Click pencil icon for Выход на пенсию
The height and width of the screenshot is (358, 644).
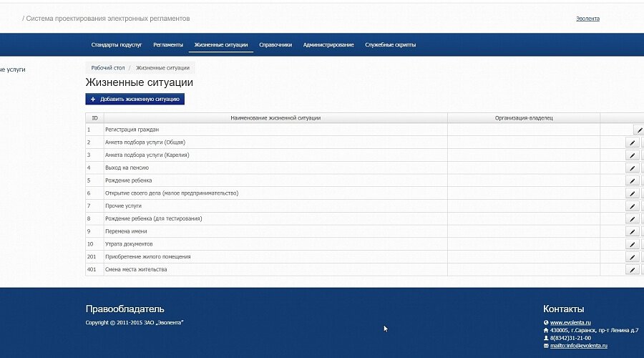pos(632,168)
